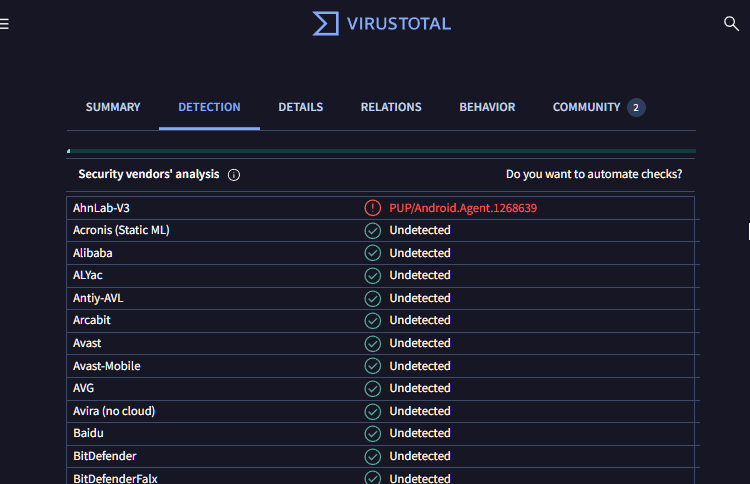The height and width of the screenshot is (484, 750).
Task: Open the Relations tab
Action: pyautogui.click(x=391, y=107)
